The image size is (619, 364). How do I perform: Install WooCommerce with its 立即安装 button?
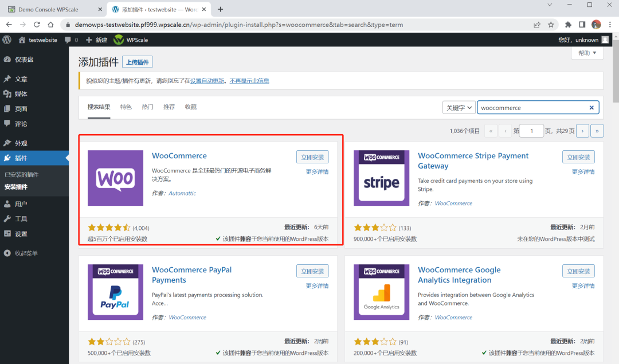[x=312, y=156]
